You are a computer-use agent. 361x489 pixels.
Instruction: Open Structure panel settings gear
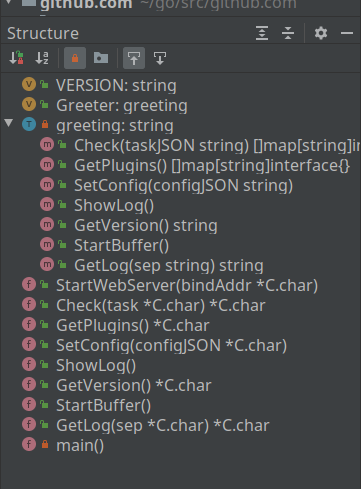[x=321, y=33]
